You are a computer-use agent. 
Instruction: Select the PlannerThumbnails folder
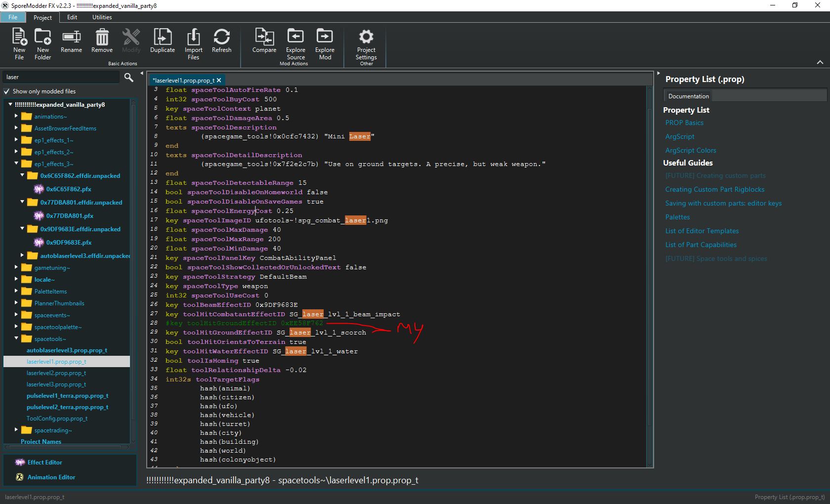59,303
